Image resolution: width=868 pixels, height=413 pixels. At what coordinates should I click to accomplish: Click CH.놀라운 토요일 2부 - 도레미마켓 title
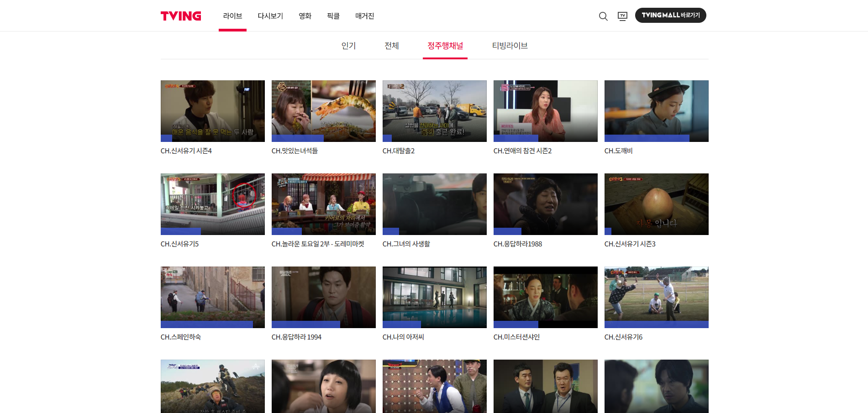[318, 244]
